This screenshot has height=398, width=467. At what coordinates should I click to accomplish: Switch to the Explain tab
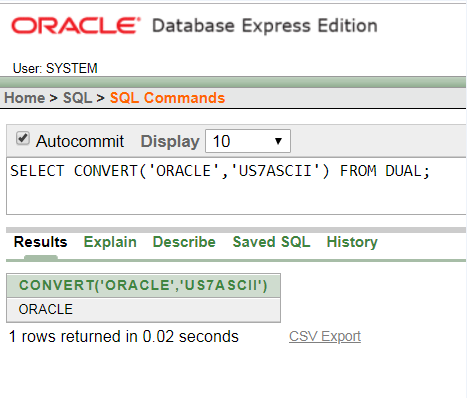pos(110,242)
